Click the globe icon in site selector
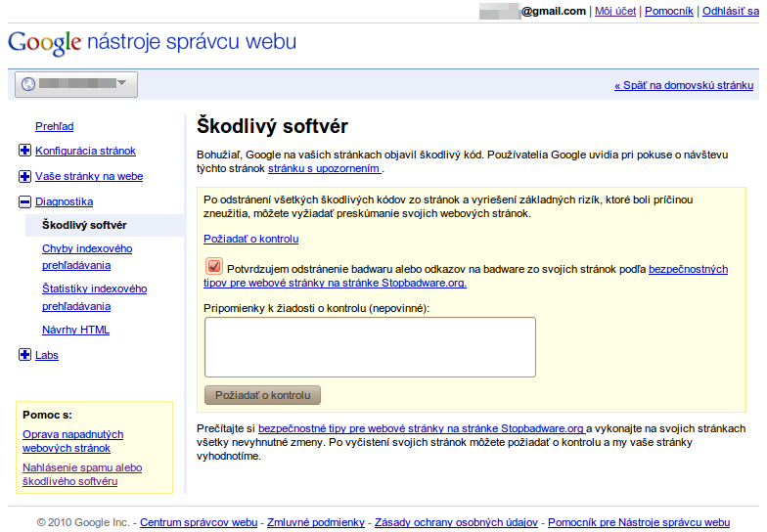Image resolution: width=767 pixels, height=532 pixels. point(28,84)
